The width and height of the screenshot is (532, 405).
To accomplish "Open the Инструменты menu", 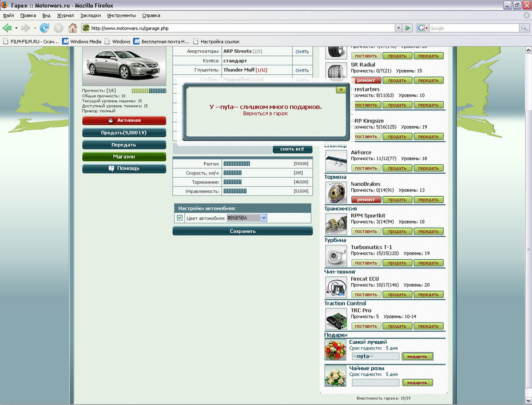I will click(120, 15).
